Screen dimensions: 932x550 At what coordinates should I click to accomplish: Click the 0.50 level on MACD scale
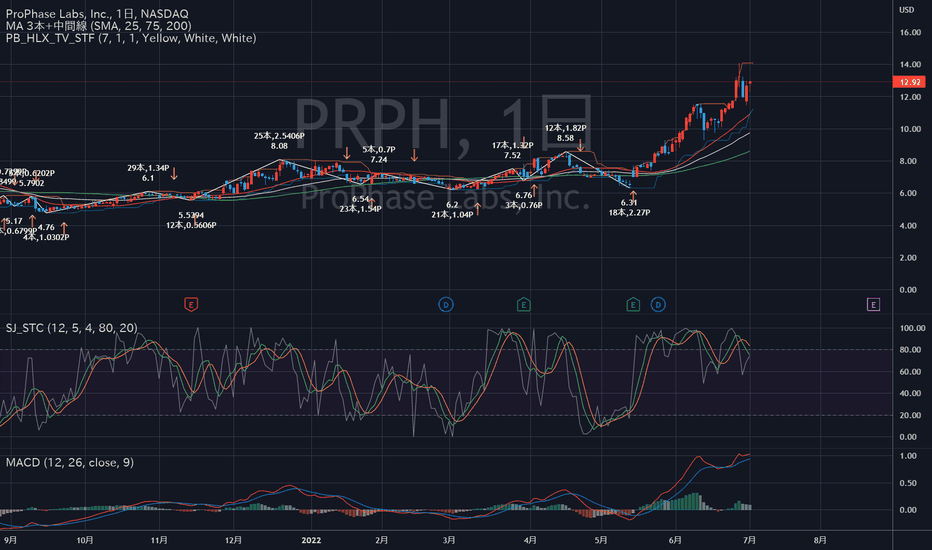tap(908, 483)
